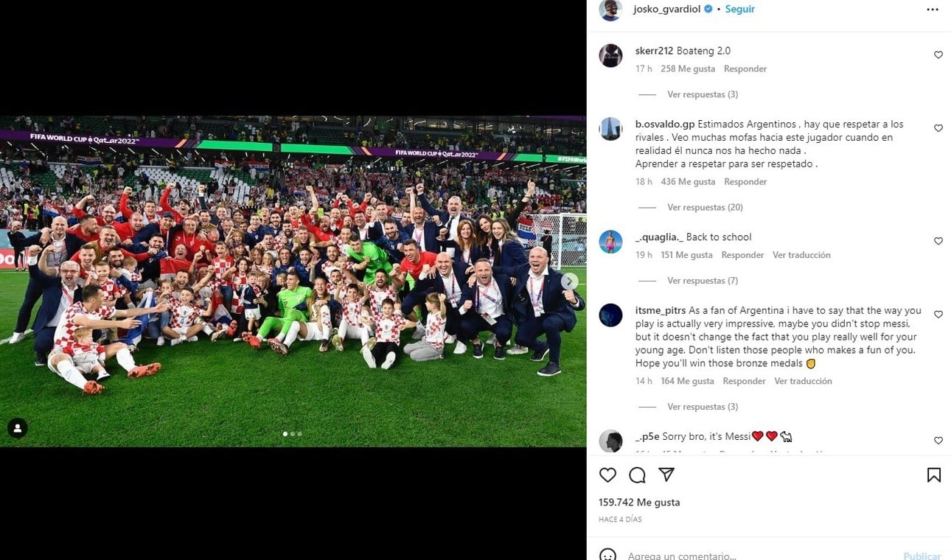
Task: Open josko_gvardiol profile avatar at top
Action: (610, 10)
